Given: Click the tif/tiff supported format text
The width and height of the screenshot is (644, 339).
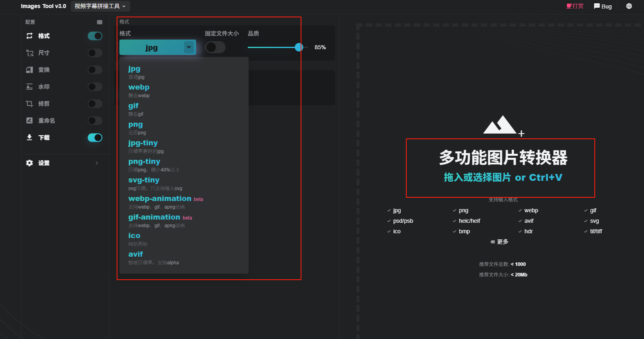Looking at the screenshot, I should pos(596,231).
